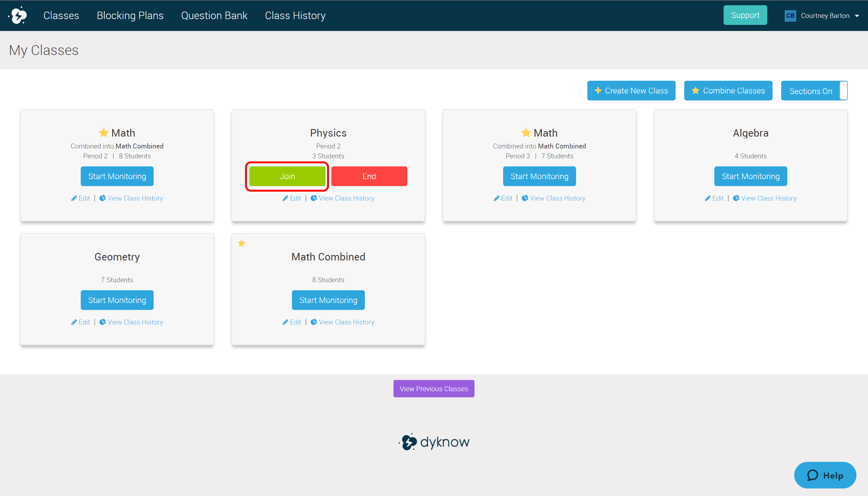Click the '8 Students' text on Math Combined card
Image resolution: width=868 pixels, height=496 pixels.
click(328, 280)
